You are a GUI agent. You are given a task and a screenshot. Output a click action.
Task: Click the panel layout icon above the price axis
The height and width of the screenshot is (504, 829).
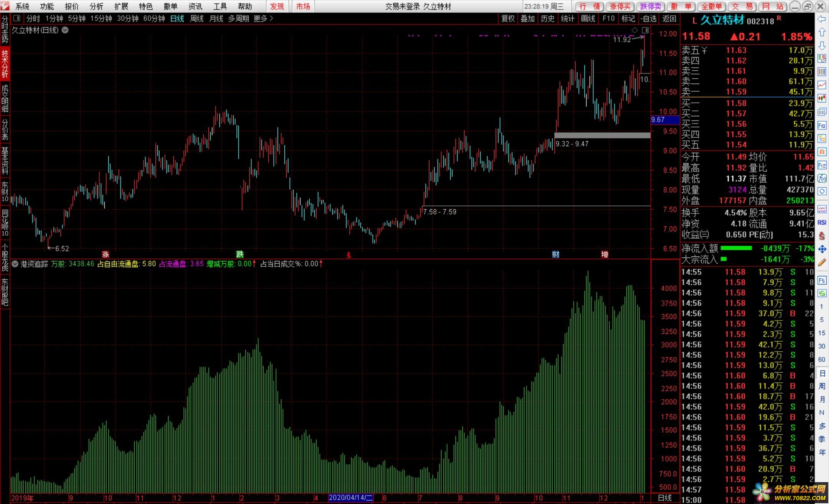pyautogui.click(x=645, y=30)
